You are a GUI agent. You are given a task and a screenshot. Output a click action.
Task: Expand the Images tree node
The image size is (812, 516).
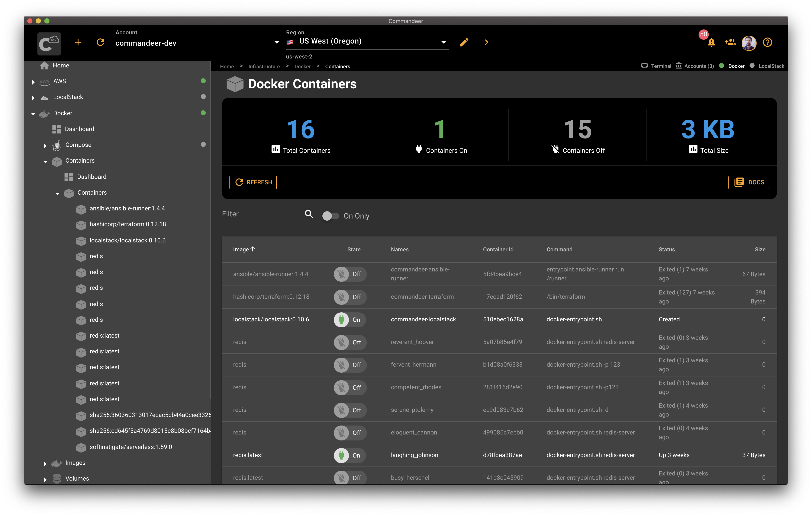pyautogui.click(x=45, y=463)
